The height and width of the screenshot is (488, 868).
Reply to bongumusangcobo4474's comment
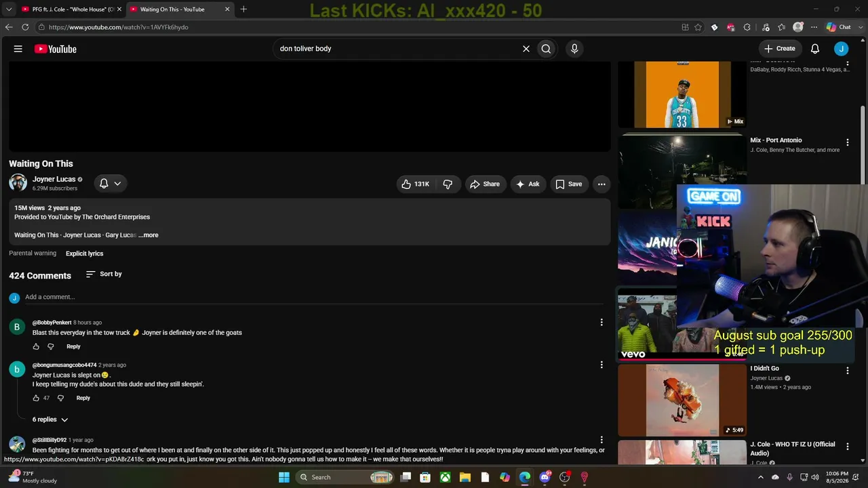coord(83,398)
